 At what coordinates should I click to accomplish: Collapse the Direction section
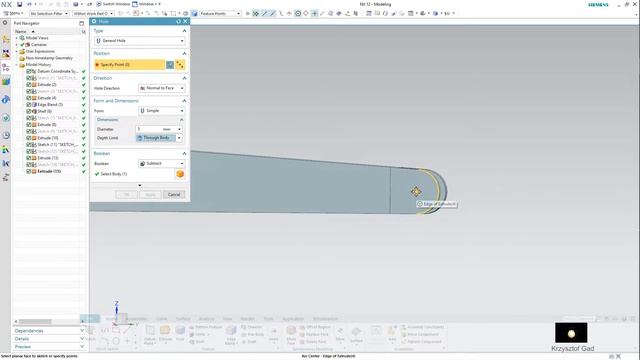click(184, 78)
